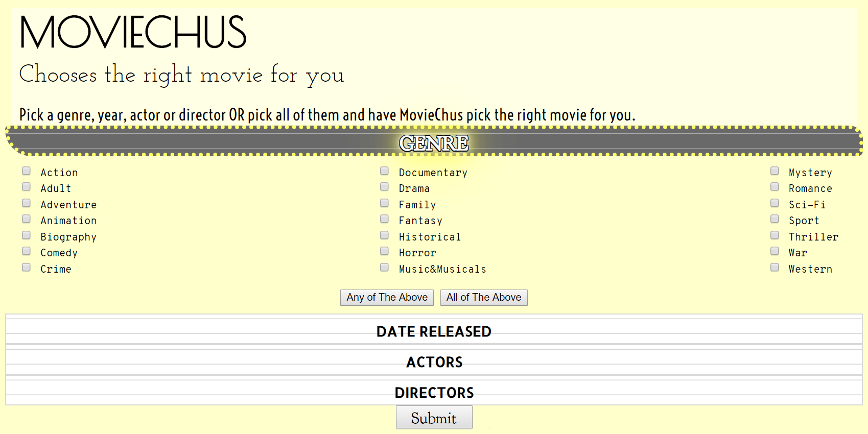
Task: Expand the Date Released section
Action: (434, 331)
